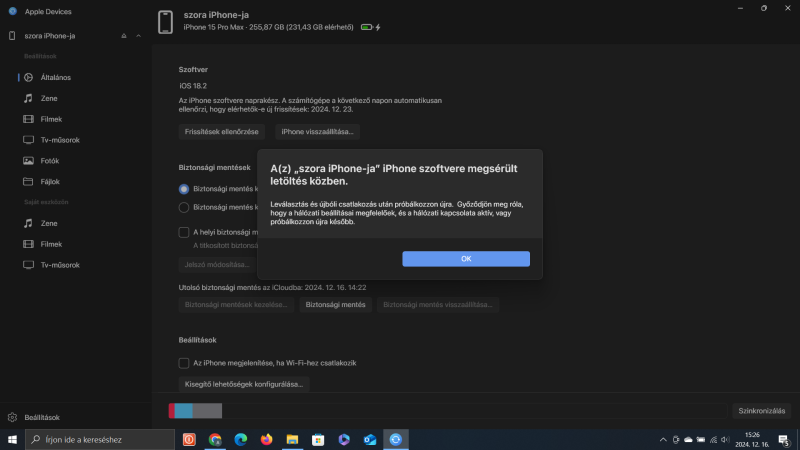The height and width of the screenshot is (450, 800).
Task: Show hidden system tray icons
Action: 663,440
